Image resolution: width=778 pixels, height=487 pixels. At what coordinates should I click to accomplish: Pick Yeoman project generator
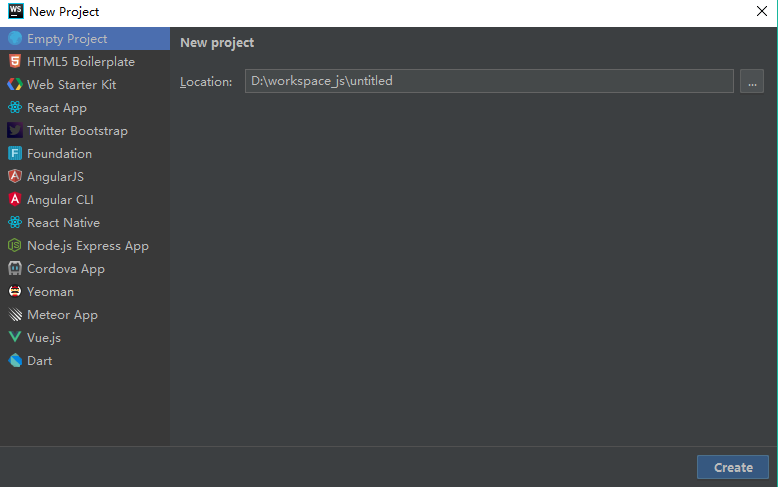click(x=50, y=292)
